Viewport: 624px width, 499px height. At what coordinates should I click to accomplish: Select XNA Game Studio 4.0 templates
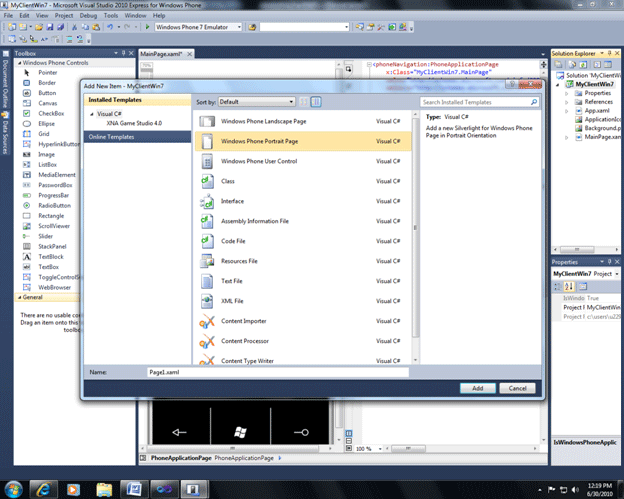click(134, 123)
